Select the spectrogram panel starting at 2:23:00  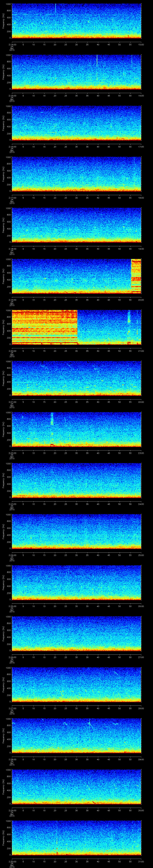tap(76, 481)
